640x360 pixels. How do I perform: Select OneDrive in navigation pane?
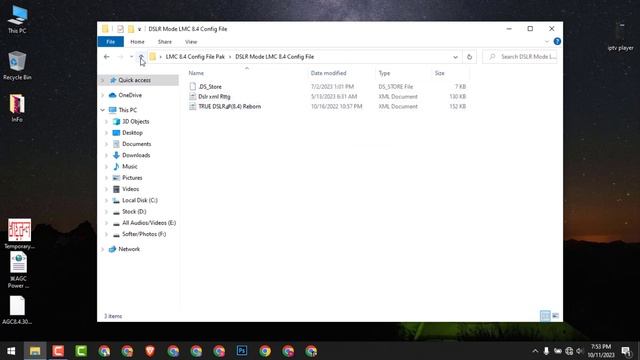(130, 95)
